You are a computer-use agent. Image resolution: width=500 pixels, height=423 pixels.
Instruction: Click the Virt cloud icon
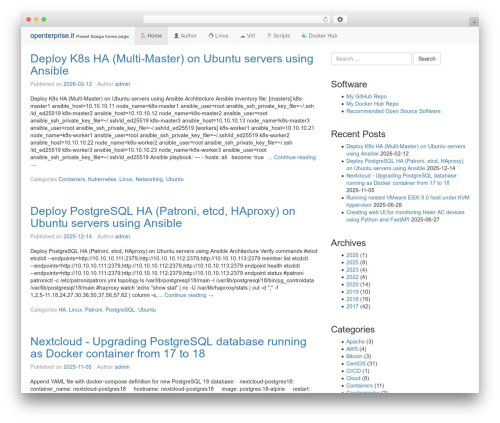(243, 36)
